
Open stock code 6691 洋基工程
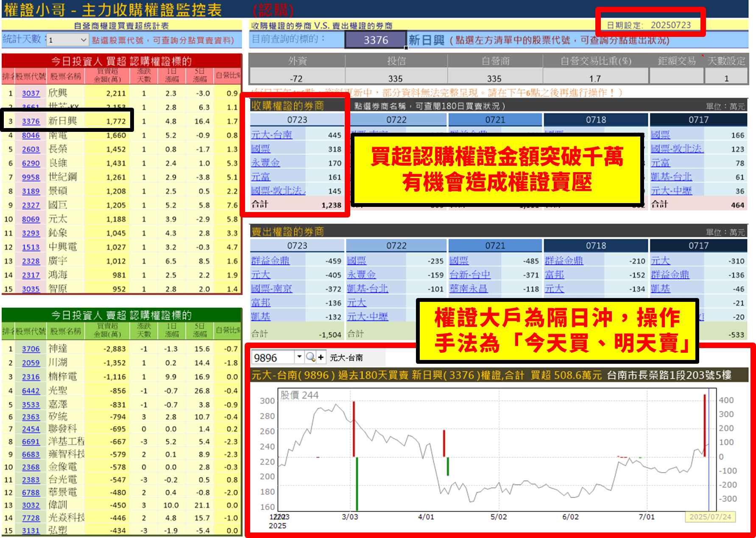click(31, 442)
